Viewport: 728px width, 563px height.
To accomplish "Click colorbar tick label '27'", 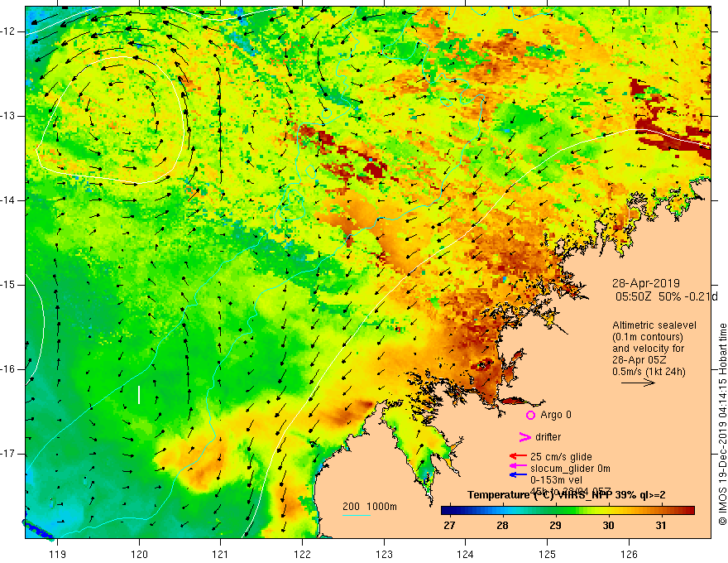I will pyautogui.click(x=449, y=526).
